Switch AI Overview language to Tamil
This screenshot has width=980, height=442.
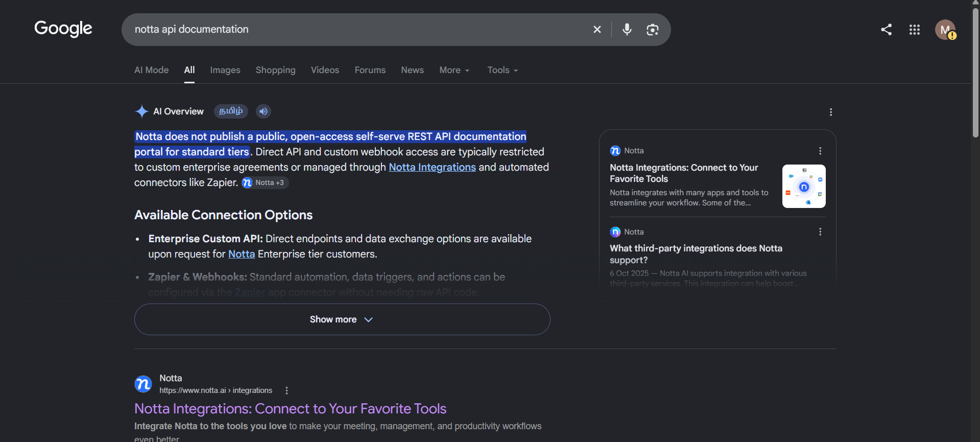tap(231, 111)
